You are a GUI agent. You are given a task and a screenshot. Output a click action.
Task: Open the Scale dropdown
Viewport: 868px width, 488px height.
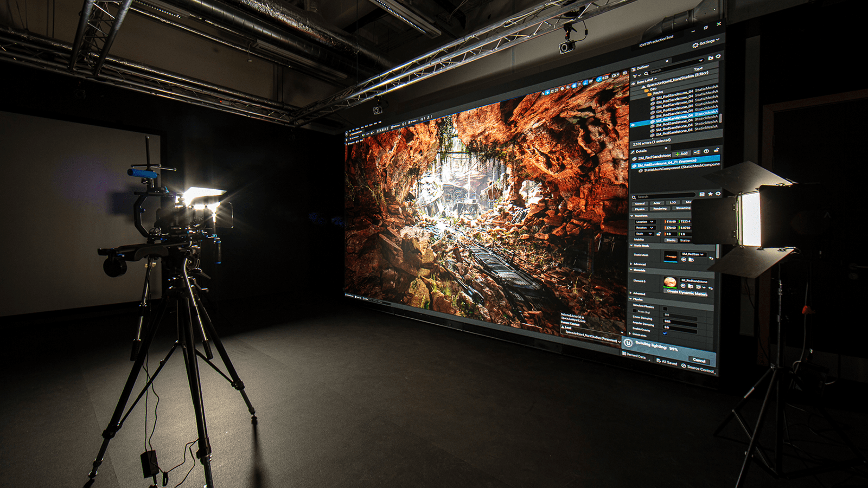644,234
